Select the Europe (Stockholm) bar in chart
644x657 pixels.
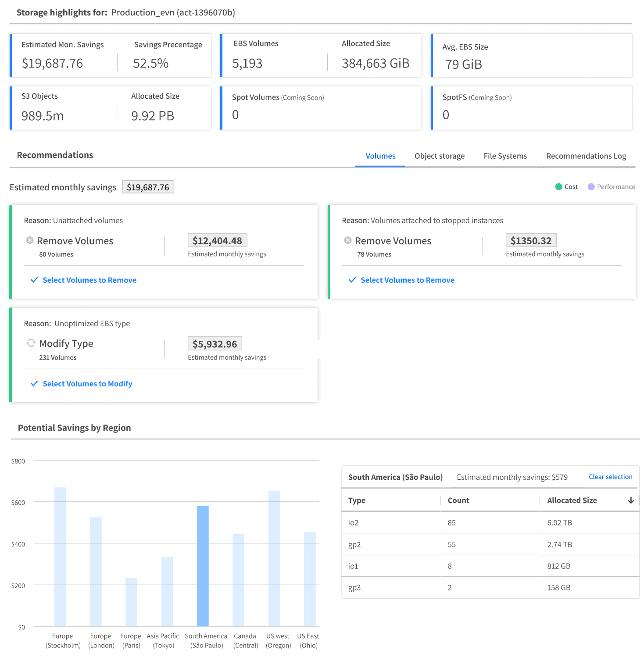click(x=60, y=556)
